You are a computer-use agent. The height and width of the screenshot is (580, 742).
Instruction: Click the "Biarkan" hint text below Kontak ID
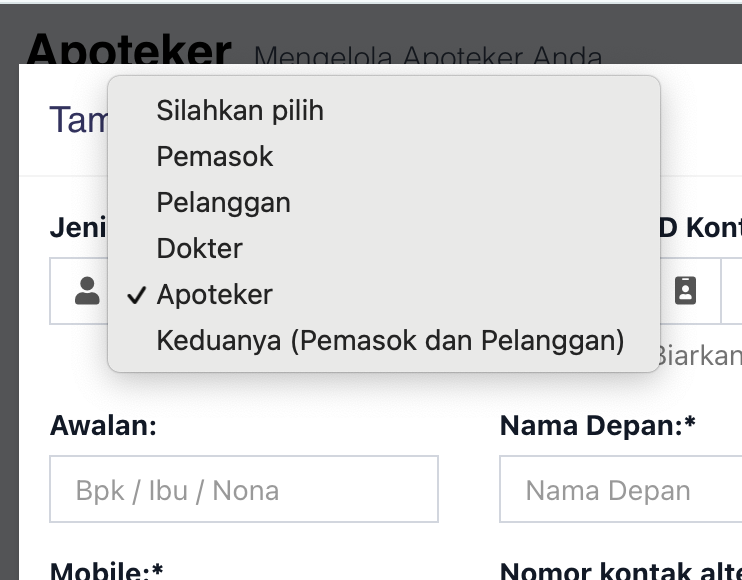coord(698,356)
